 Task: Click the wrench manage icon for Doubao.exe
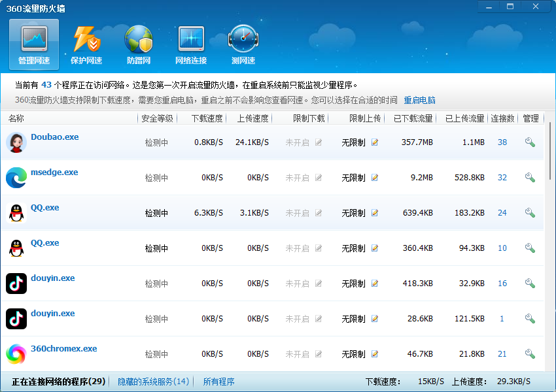pyautogui.click(x=530, y=142)
